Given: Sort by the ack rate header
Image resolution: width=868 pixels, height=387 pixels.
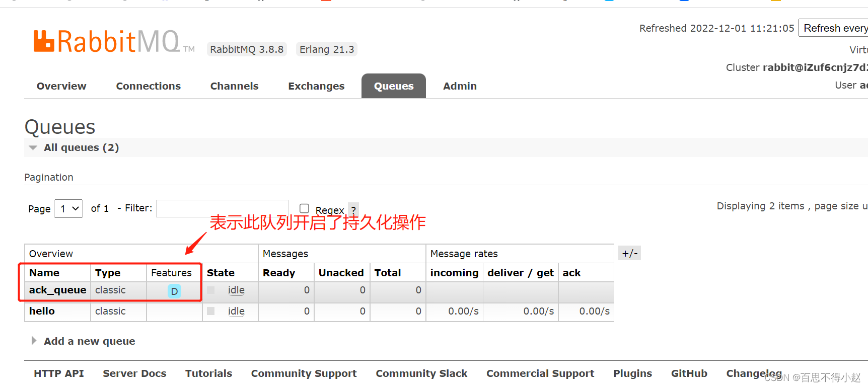Looking at the screenshot, I should [x=571, y=273].
